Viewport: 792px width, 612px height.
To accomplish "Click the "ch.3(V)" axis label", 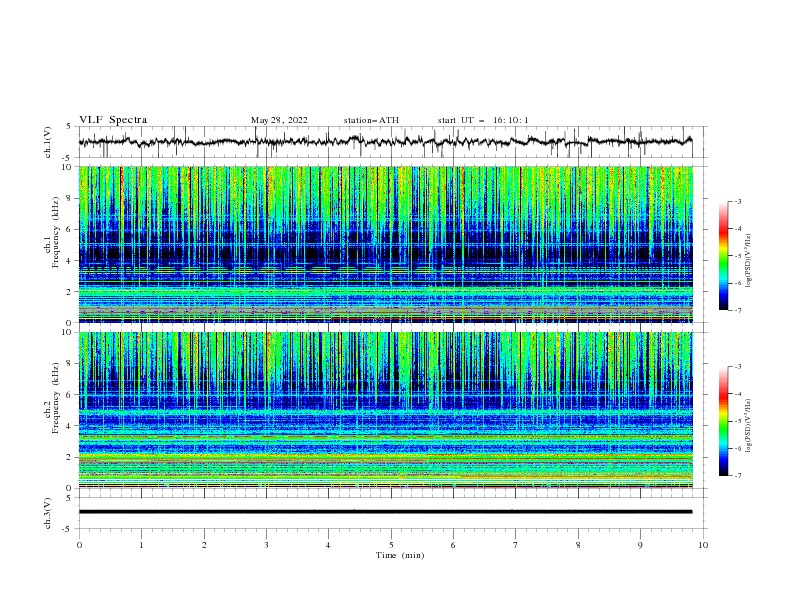I will (x=48, y=513).
